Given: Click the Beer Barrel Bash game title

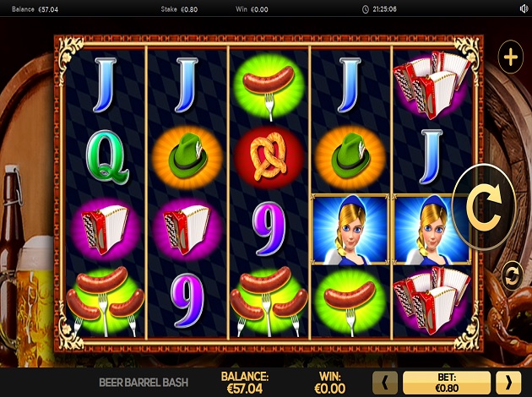Looking at the screenshot, I should (144, 383).
